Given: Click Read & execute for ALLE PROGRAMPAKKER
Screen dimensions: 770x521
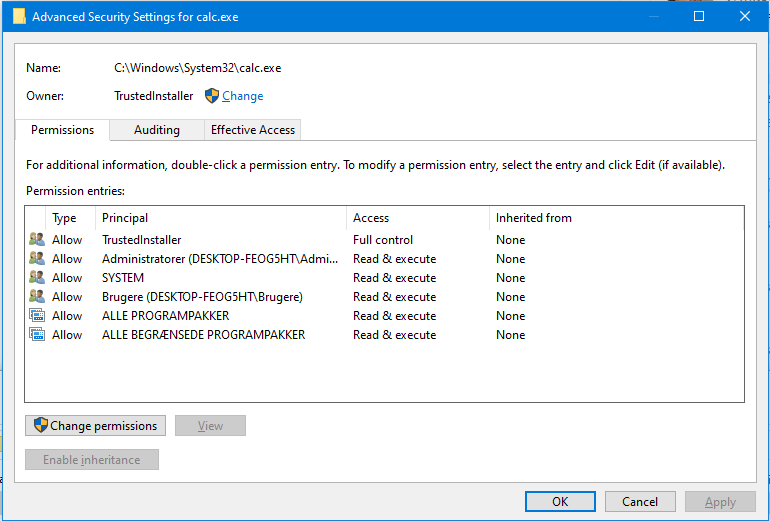Looking at the screenshot, I should pyautogui.click(x=394, y=316).
